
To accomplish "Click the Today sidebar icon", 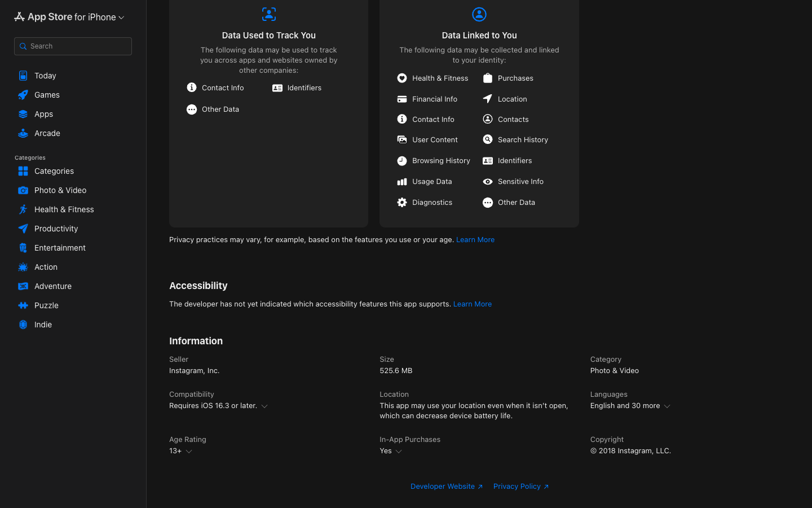I will pyautogui.click(x=23, y=76).
